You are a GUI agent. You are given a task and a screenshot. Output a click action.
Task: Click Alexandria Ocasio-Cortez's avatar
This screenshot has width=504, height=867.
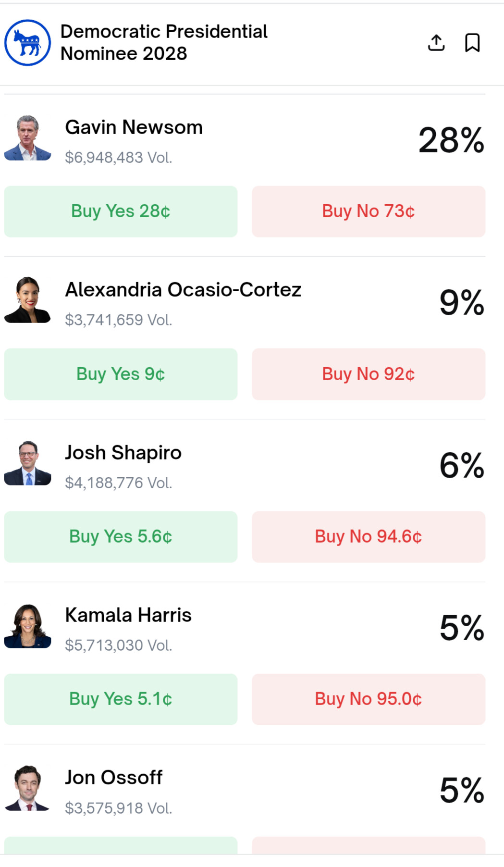[27, 300]
